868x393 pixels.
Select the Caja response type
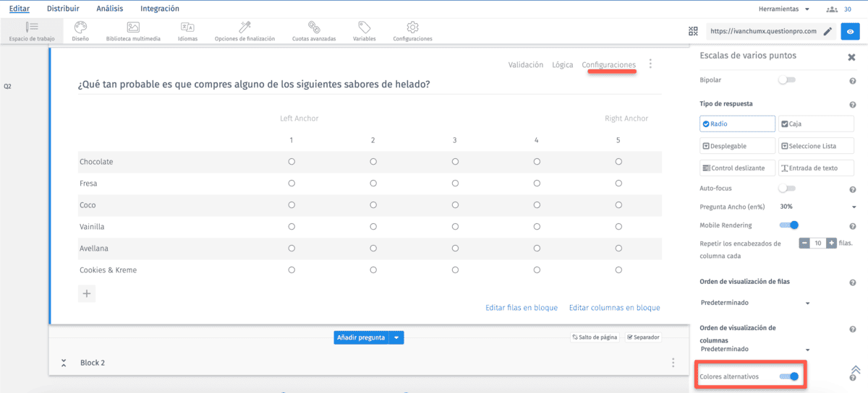point(816,124)
